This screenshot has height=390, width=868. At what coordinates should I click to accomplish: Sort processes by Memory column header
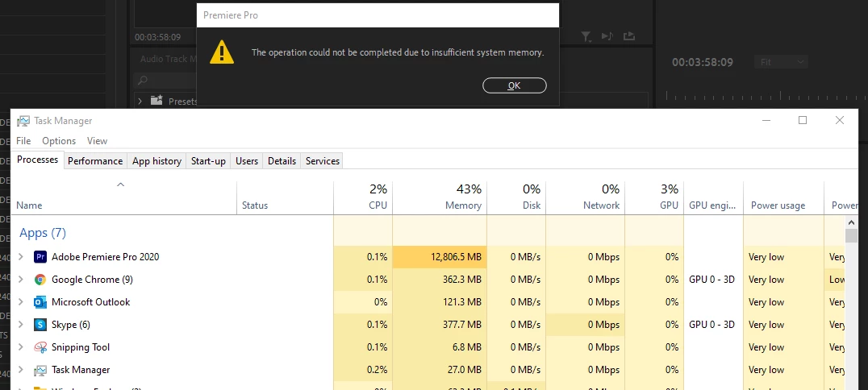(440, 197)
